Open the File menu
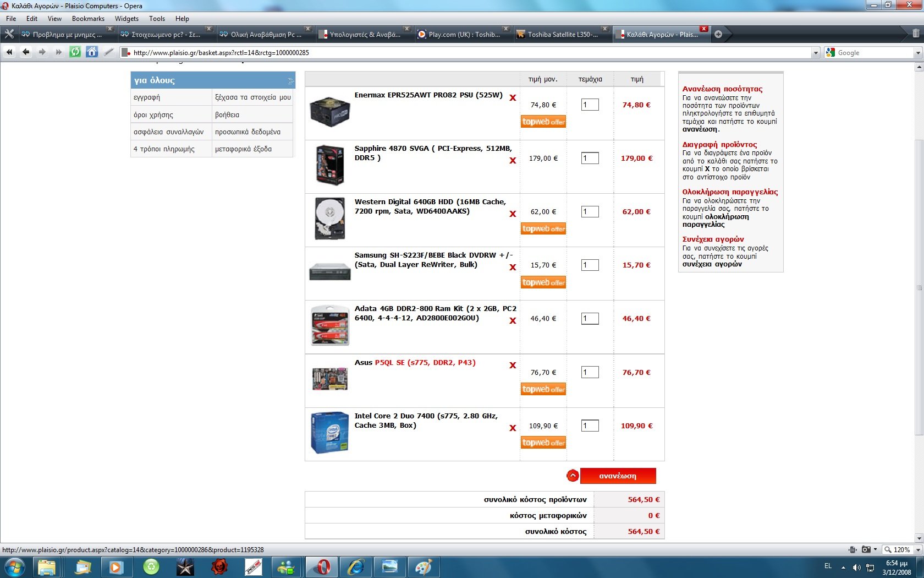This screenshot has height=578, width=924. [11, 19]
